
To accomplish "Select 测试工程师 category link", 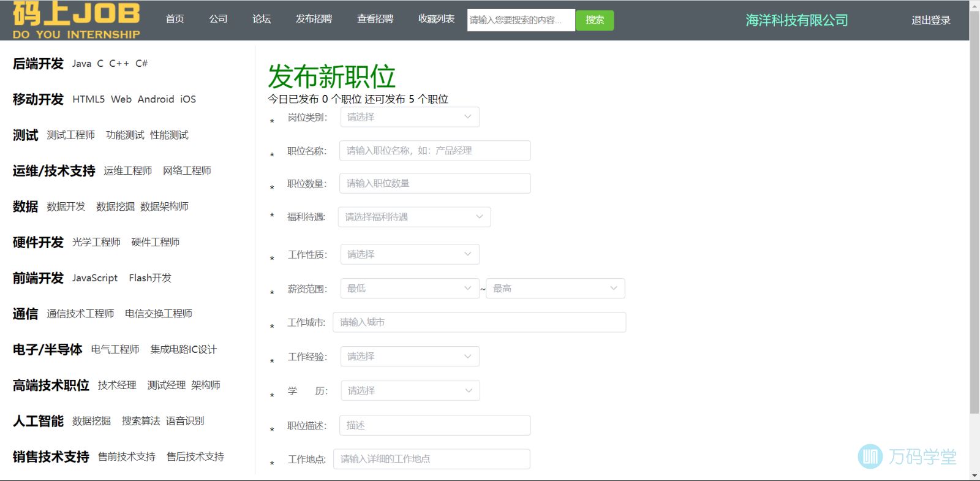I will coord(71,135).
